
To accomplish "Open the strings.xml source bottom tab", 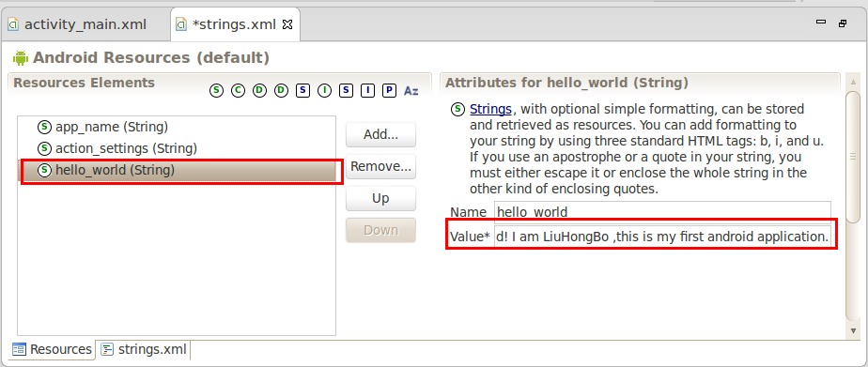I will 145,349.
